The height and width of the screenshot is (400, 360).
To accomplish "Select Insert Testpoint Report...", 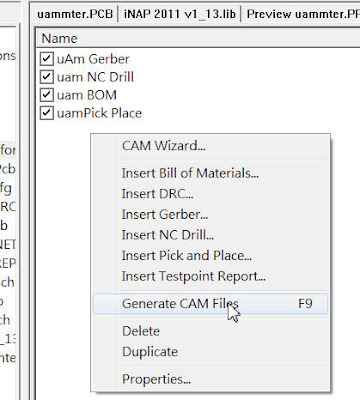I will click(210, 276).
